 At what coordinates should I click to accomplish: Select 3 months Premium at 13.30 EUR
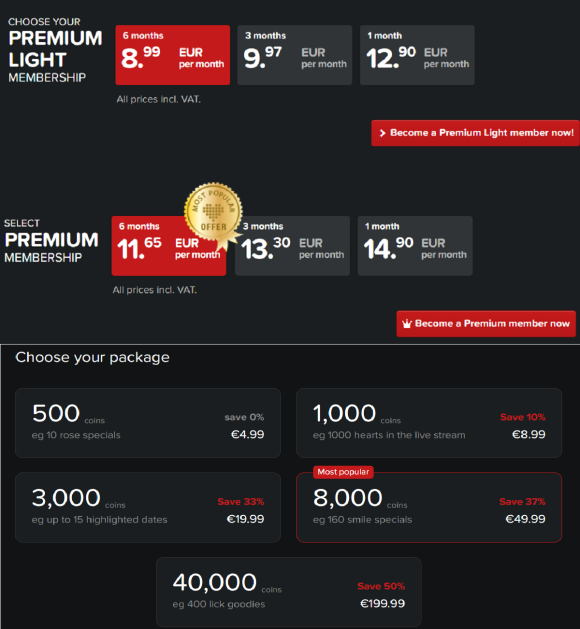[x=292, y=246]
